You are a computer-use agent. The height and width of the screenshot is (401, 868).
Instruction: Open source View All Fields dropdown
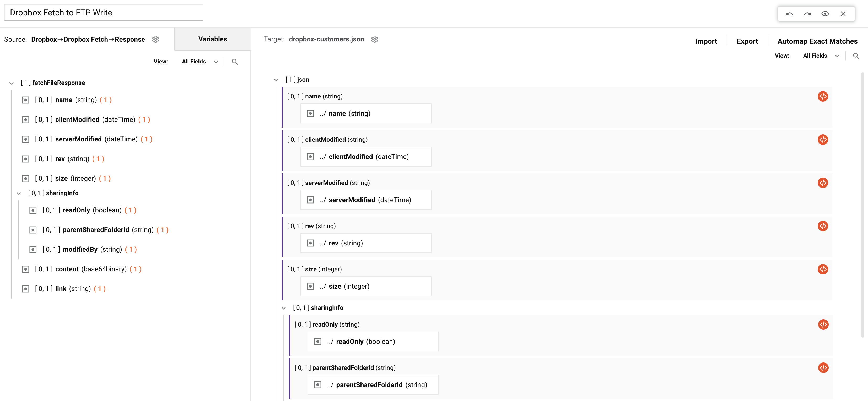[x=200, y=62]
